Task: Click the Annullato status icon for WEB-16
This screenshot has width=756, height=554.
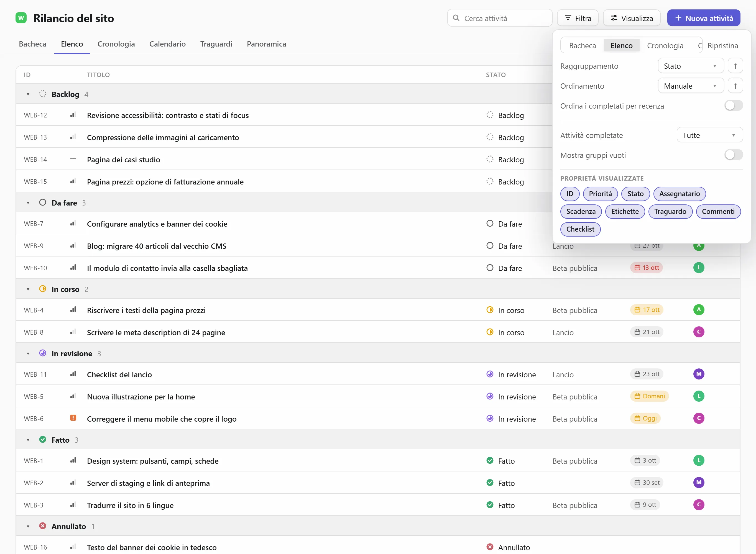Action: tap(490, 547)
